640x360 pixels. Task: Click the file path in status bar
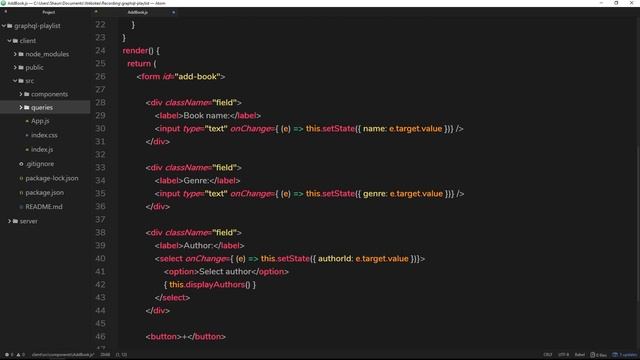63,355
